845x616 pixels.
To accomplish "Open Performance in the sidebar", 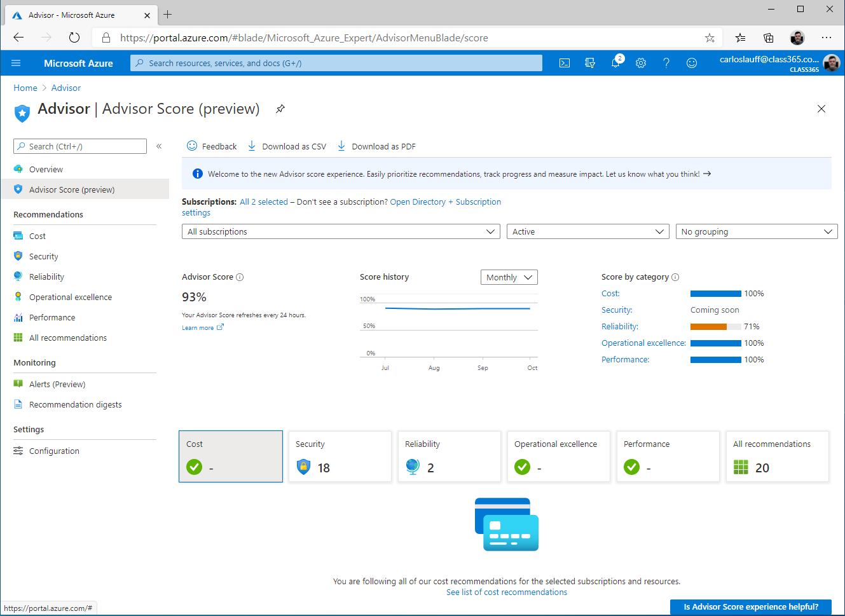I will (x=85, y=317).
